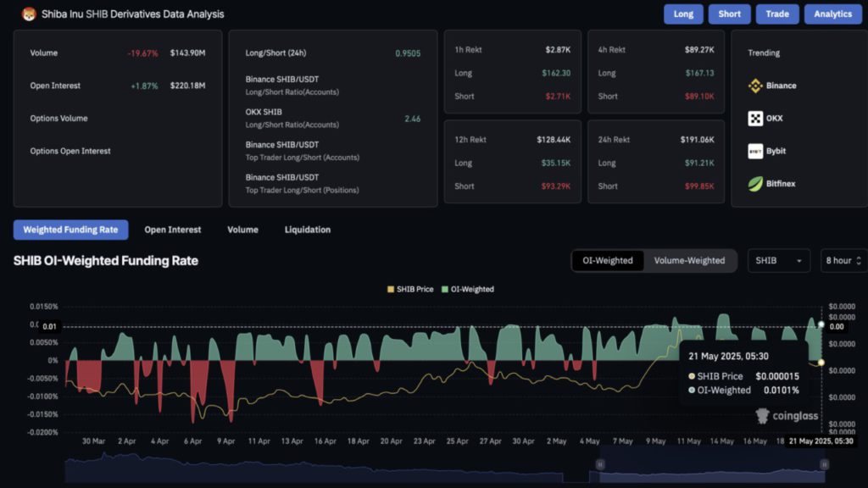Image resolution: width=868 pixels, height=488 pixels.
Task: Open the Analytics button
Action: click(832, 14)
